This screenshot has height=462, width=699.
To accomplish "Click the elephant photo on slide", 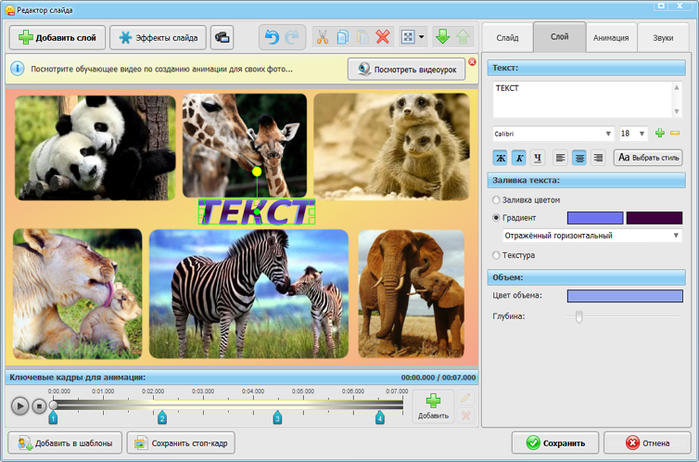I will tap(411, 294).
